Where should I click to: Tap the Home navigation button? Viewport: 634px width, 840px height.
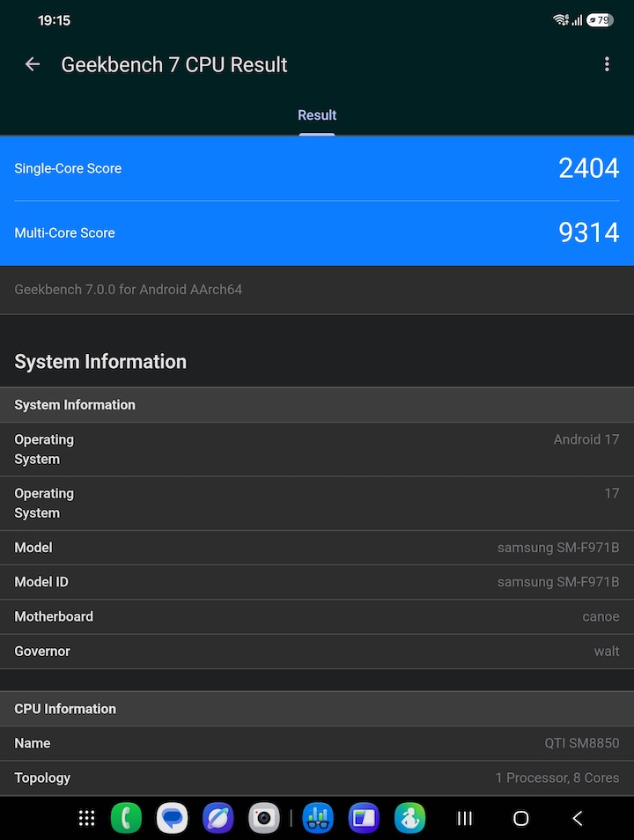521,818
